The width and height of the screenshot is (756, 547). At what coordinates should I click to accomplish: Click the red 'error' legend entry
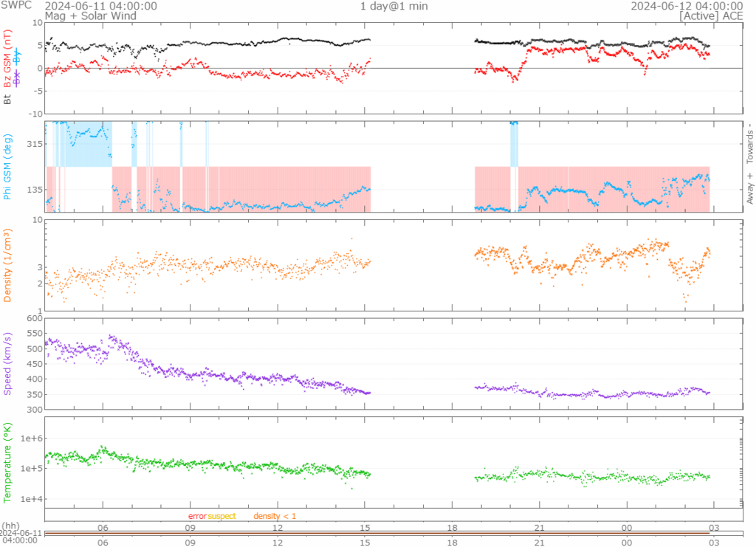(197, 516)
